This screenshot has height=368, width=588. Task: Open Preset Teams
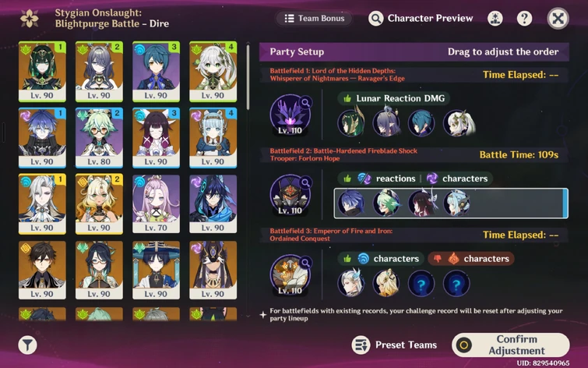(x=395, y=345)
